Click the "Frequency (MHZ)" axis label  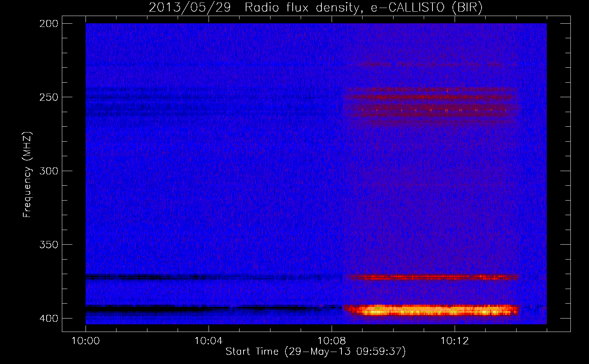click(27, 174)
